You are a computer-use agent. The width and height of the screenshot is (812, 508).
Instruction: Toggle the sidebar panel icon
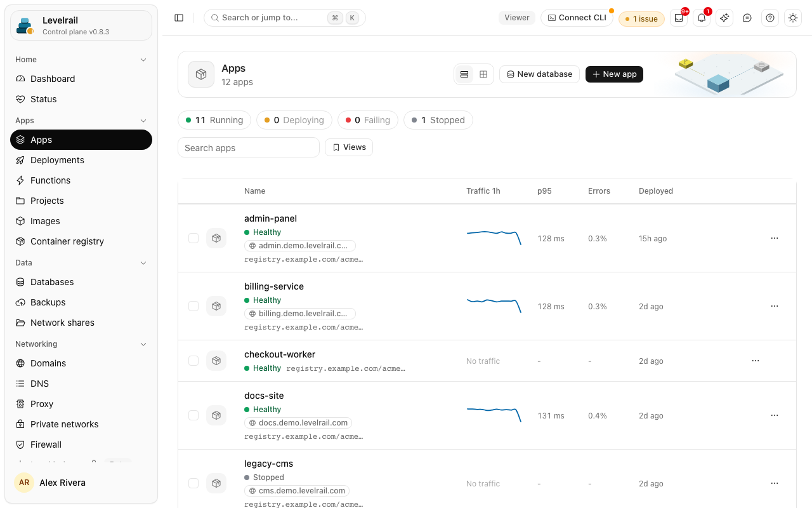[179, 18]
